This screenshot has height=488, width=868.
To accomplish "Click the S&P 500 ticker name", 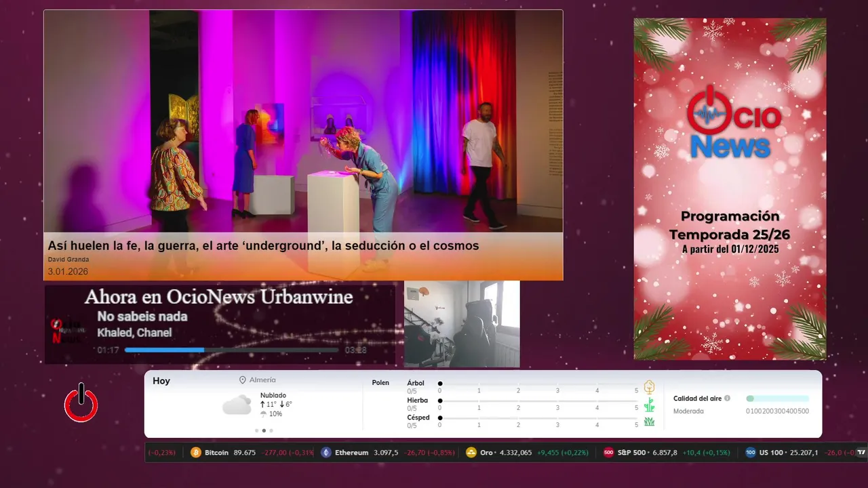I will (x=631, y=453).
